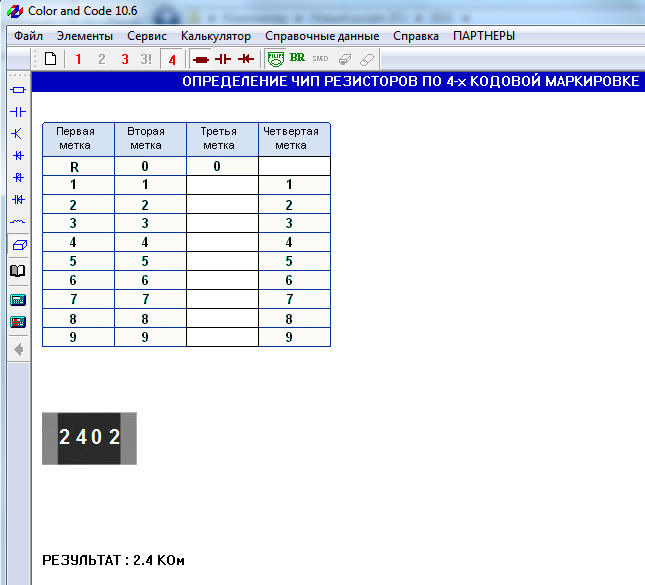The width and height of the screenshot is (645, 585).
Task: Click the dark red diode toolbar icon
Action: [246, 59]
